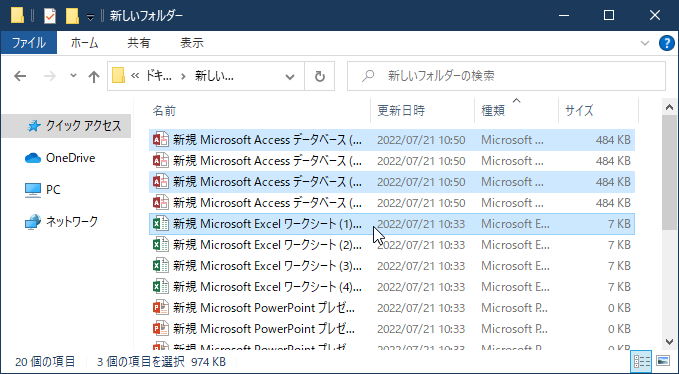Click the 新しい... breadcrumb segment

pyautogui.click(x=214, y=76)
